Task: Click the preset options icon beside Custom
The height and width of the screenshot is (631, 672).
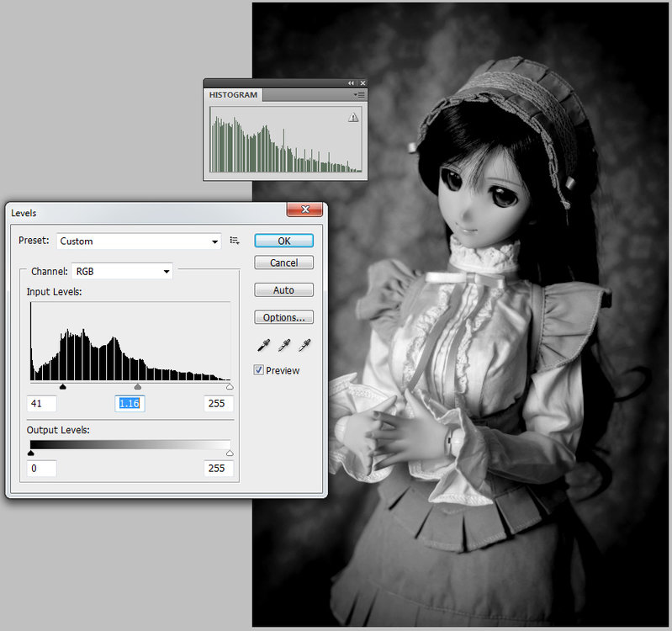Action: coord(235,241)
